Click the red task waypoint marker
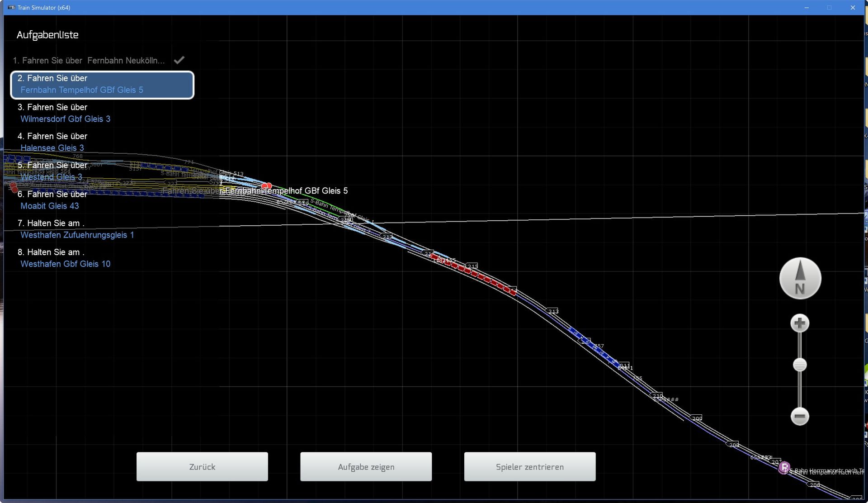This screenshot has width=868, height=503. click(267, 186)
